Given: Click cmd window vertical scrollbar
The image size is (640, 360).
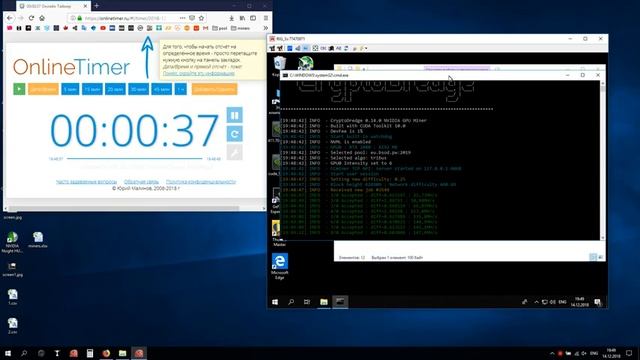Looking at the screenshot, I should pos(603,160).
